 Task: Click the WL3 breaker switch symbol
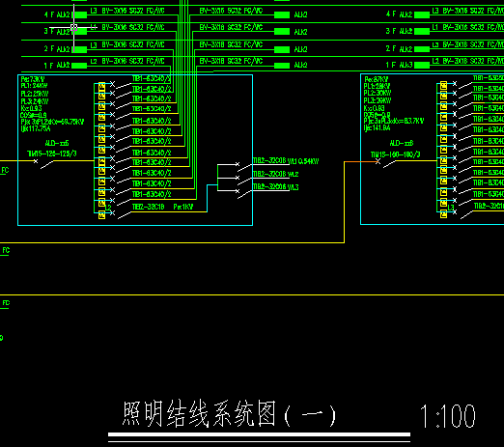(x=244, y=194)
